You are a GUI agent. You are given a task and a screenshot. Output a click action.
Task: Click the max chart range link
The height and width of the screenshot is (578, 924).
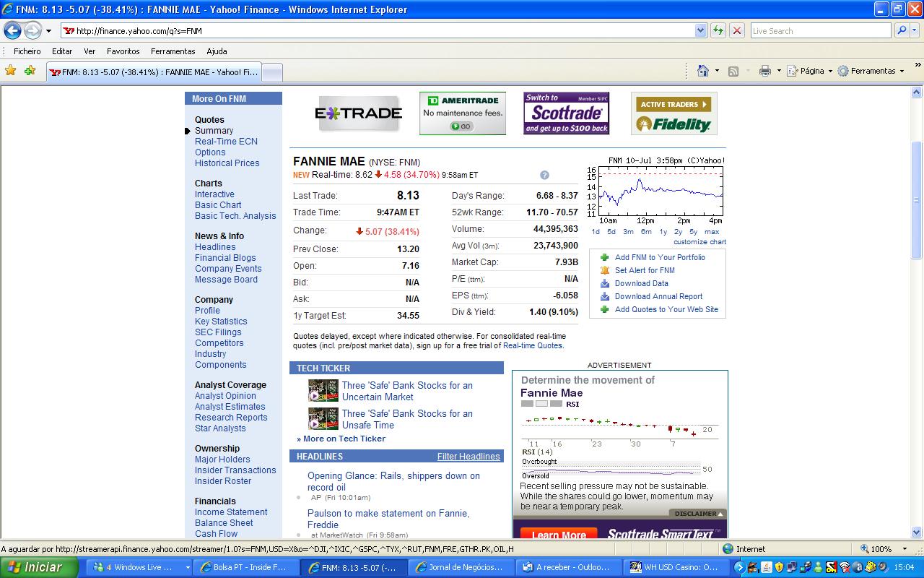[x=712, y=232]
